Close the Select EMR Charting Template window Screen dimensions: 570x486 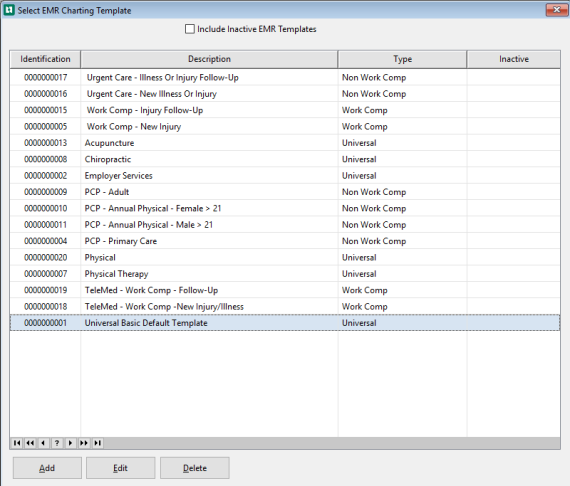point(556,10)
